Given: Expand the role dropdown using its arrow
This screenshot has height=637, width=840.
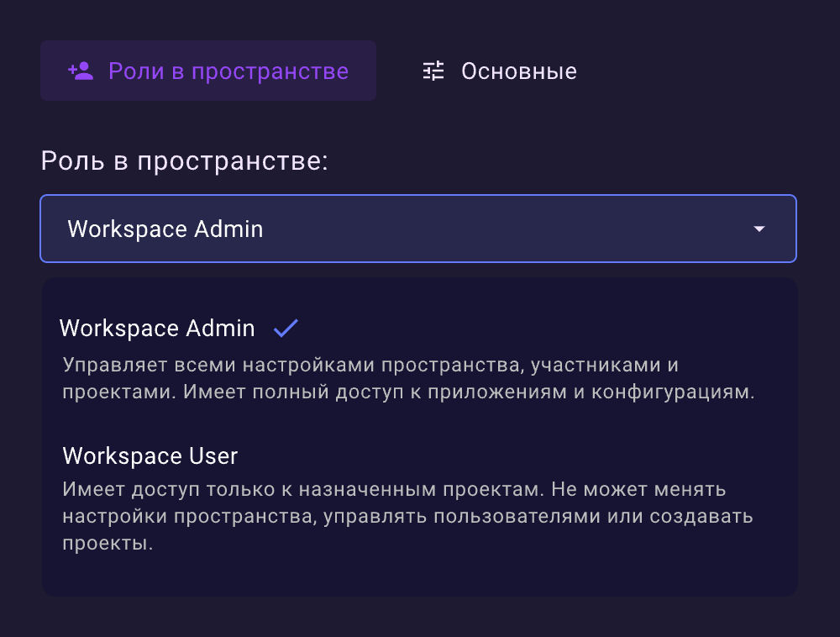Looking at the screenshot, I should 759,229.
